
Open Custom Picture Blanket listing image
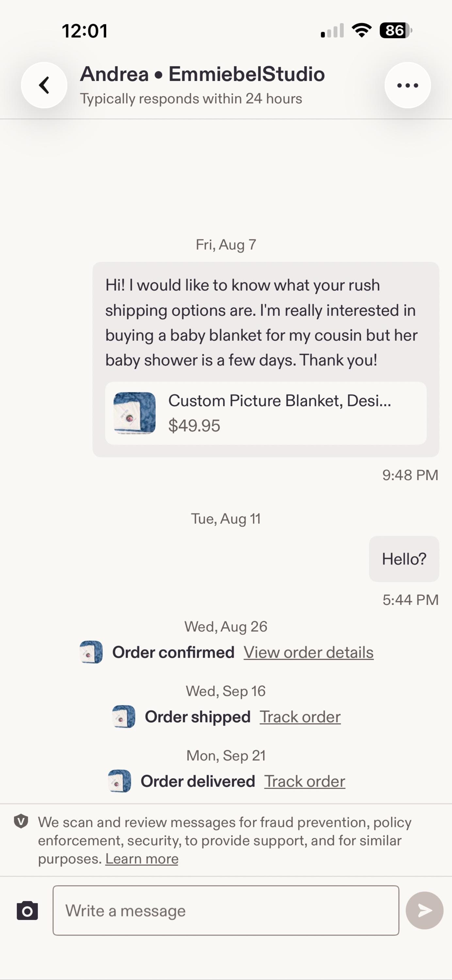135,413
